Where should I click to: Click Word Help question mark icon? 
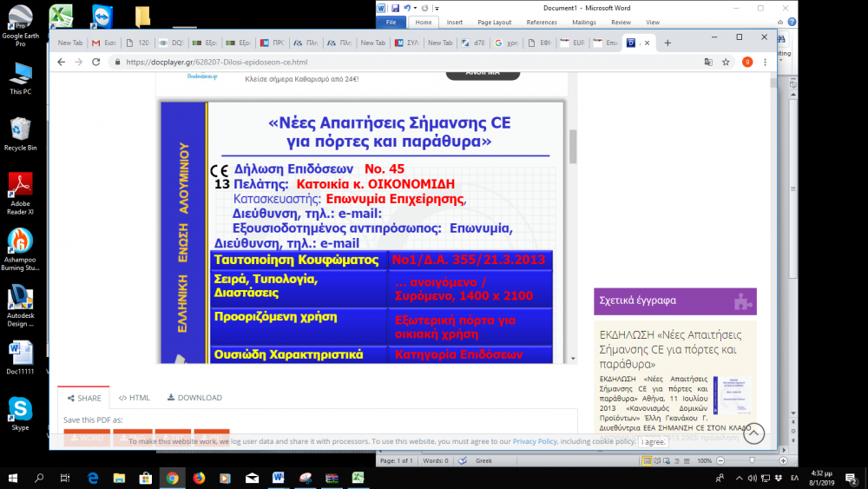[792, 23]
